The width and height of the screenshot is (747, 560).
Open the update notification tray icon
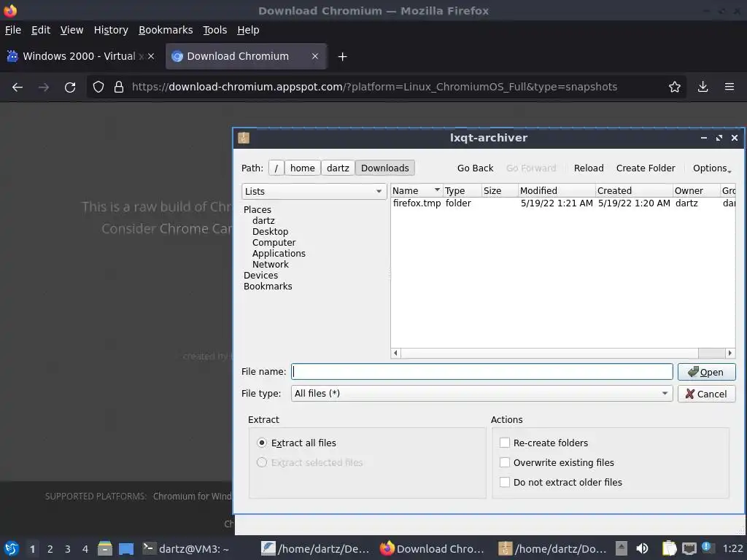tap(707, 547)
